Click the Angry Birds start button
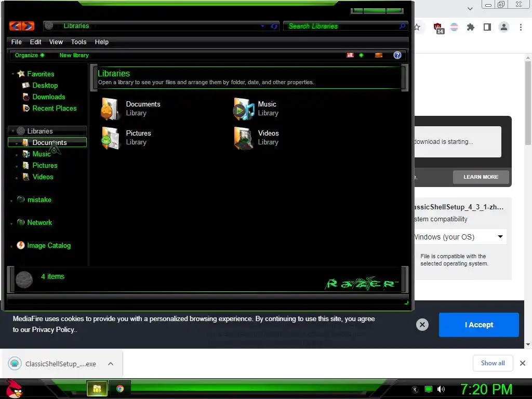The height and width of the screenshot is (399, 532). [x=14, y=389]
